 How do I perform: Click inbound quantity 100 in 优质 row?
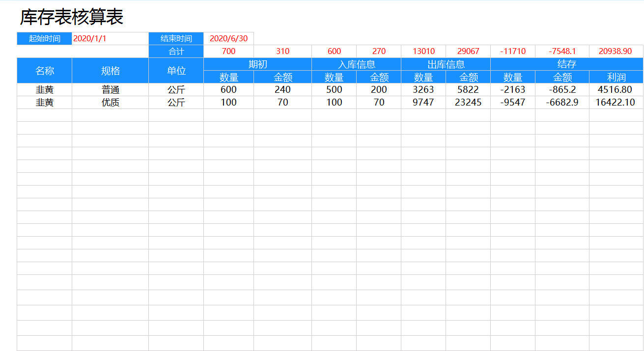(x=334, y=103)
